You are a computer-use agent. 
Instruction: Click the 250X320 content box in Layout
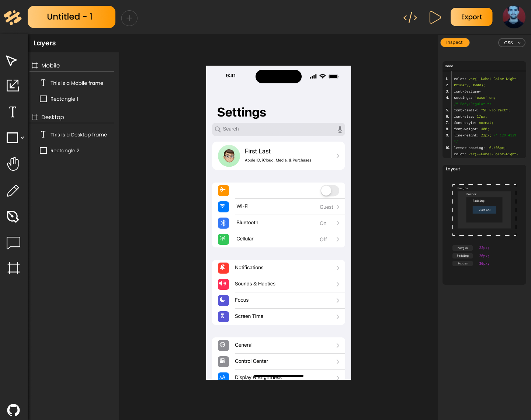coord(485,210)
